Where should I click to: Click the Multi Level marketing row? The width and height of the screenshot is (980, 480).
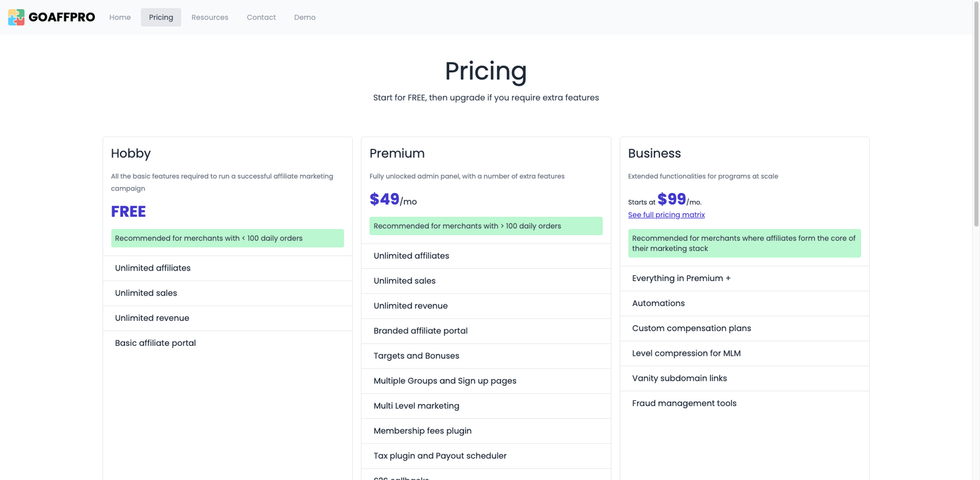[x=486, y=406]
